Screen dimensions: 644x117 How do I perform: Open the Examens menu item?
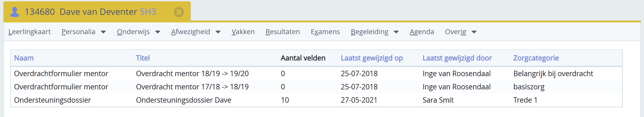coord(325,32)
